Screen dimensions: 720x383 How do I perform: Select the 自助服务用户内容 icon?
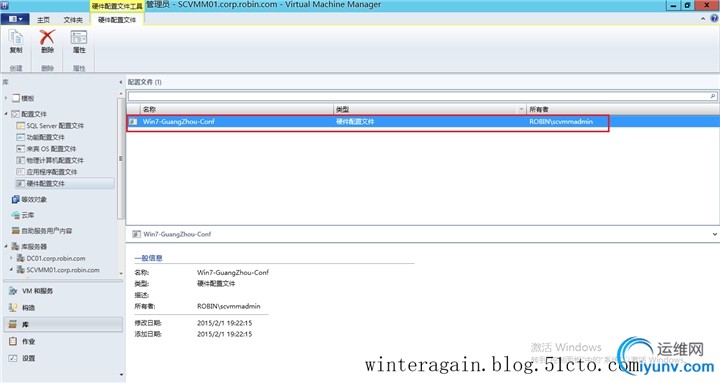click(x=16, y=231)
